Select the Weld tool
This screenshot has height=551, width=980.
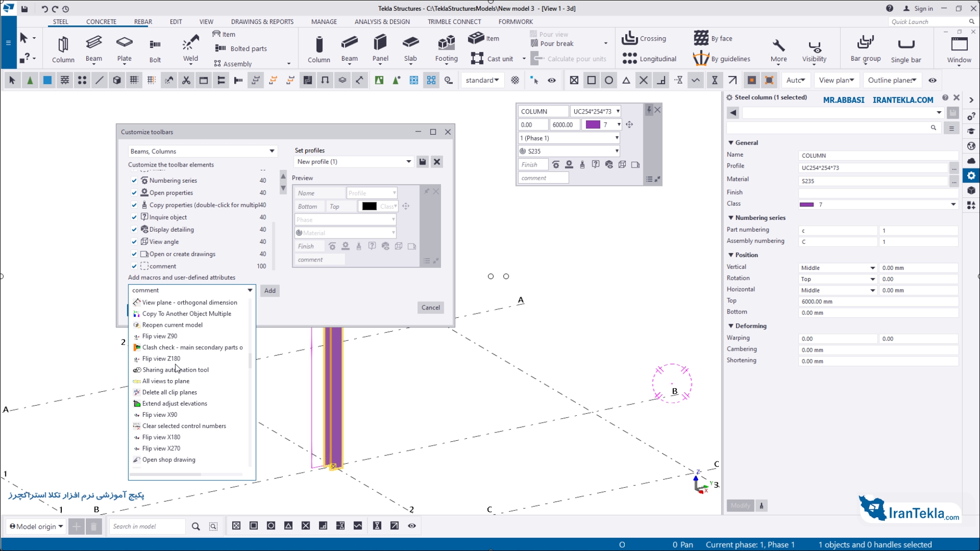pyautogui.click(x=191, y=49)
